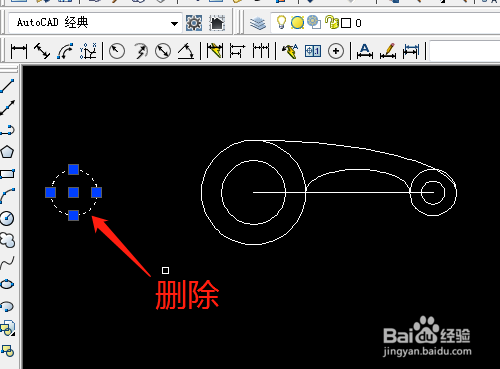The width and height of the screenshot is (500, 369).
Task: Click the Dimension Update icon
Action: 411,51
